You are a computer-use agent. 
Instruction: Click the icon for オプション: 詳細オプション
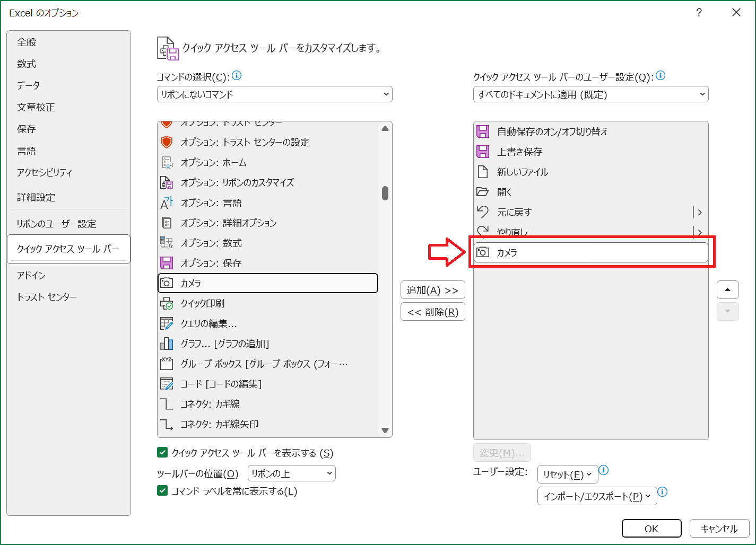(167, 223)
